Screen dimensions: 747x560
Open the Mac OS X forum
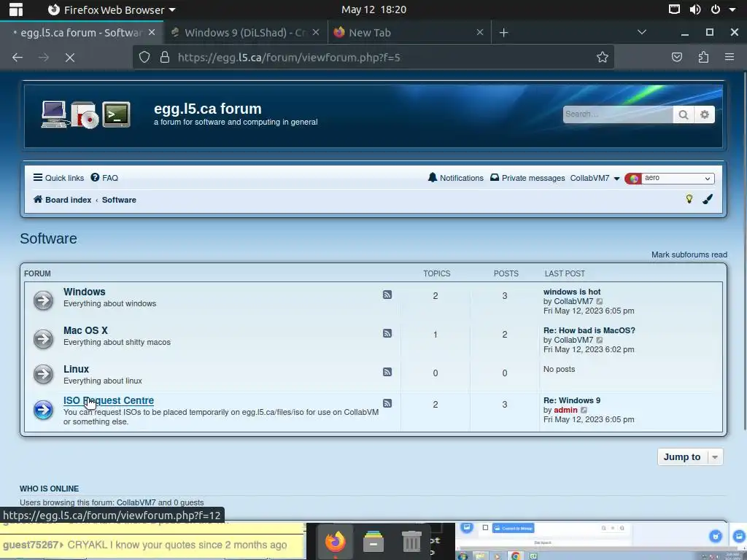pos(86,330)
